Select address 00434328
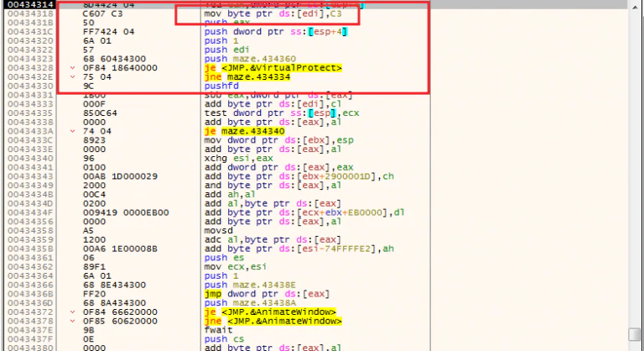This screenshot has width=644, height=351. (x=30, y=68)
